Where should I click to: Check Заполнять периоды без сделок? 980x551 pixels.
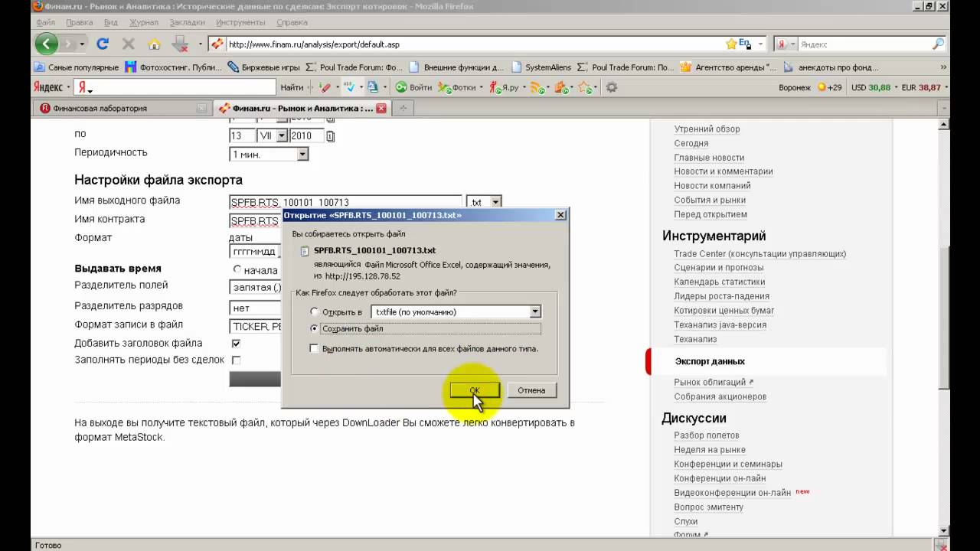(236, 360)
